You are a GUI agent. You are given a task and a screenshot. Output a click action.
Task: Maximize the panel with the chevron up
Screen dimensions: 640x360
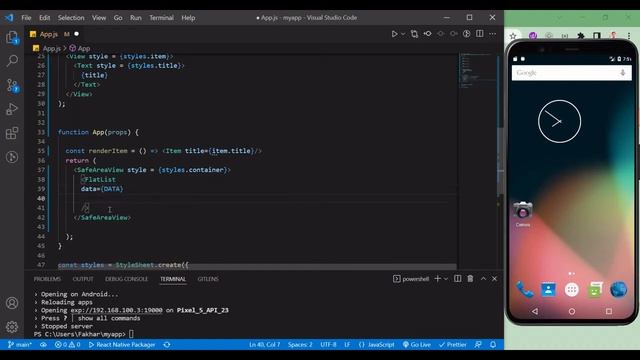click(483, 278)
